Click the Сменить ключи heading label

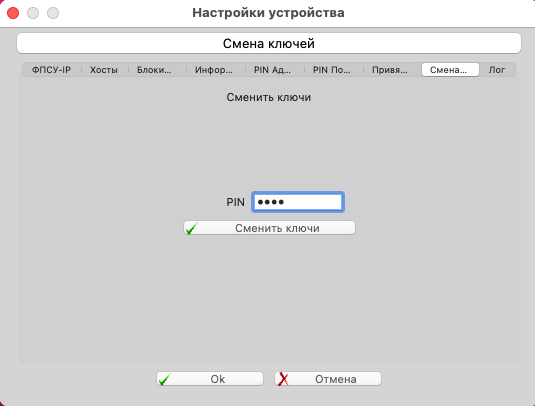[269, 97]
